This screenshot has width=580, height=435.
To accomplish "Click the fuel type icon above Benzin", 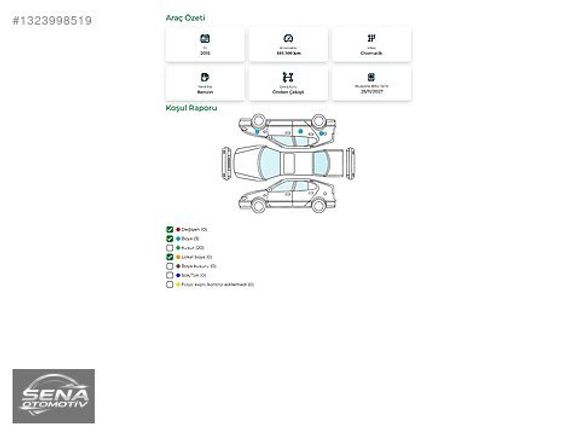I will 205,77.
